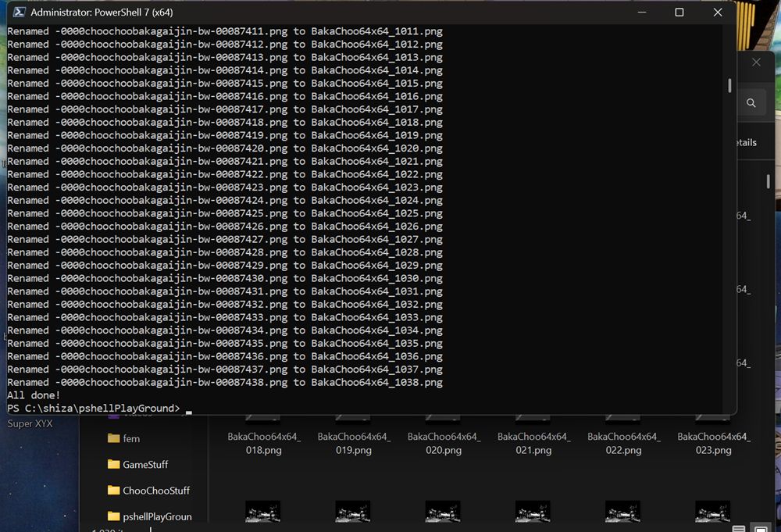Viewport: 781px width, 532px height.
Task: Click the BakaChoo64x64_019.png file name label
Action: pyautogui.click(x=352, y=444)
